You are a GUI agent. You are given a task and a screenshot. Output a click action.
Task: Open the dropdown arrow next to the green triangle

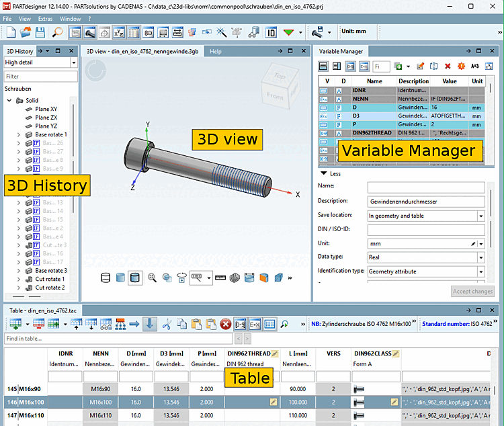tap(300, 32)
